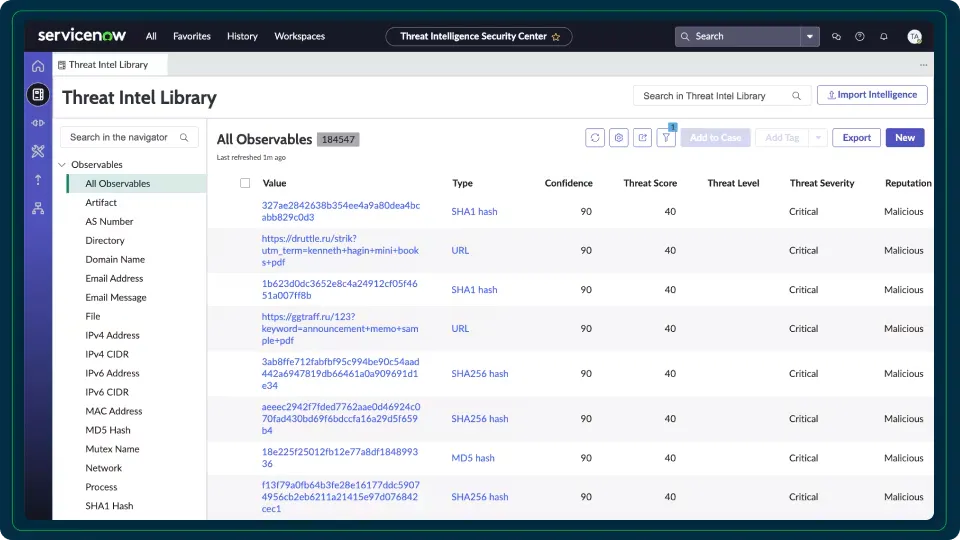Select Mutex Name in navigator
Image resolution: width=960 pixels, height=540 pixels.
[112, 449]
